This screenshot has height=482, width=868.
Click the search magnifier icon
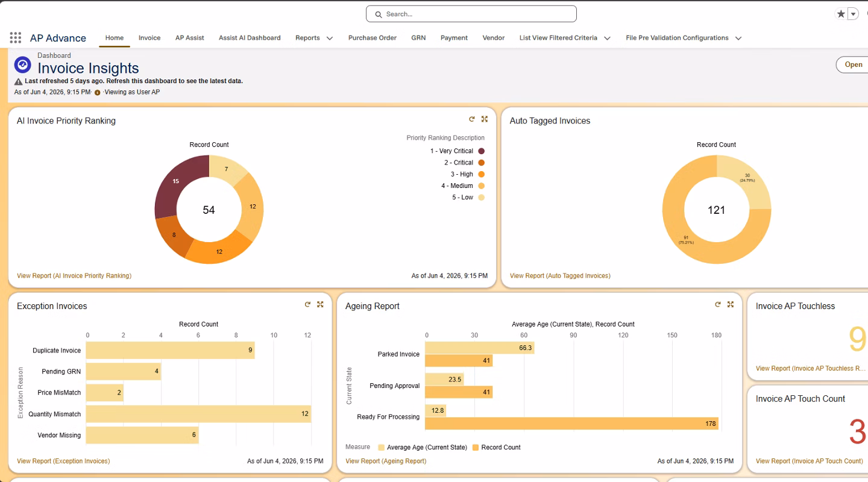379,14
